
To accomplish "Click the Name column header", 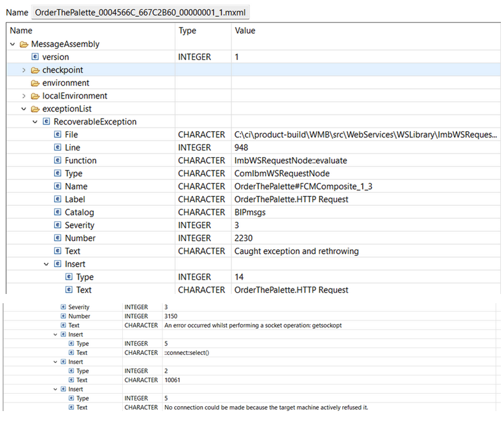I will point(21,31).
